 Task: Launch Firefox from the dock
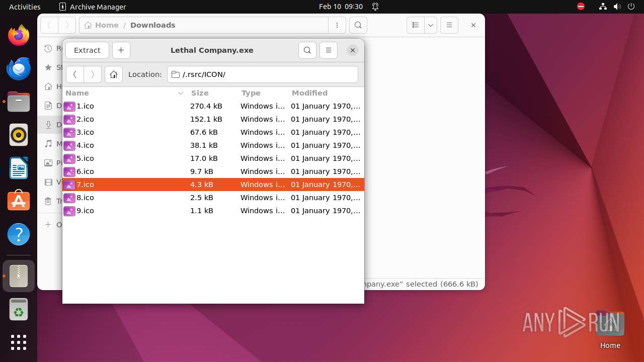(19, 35)
